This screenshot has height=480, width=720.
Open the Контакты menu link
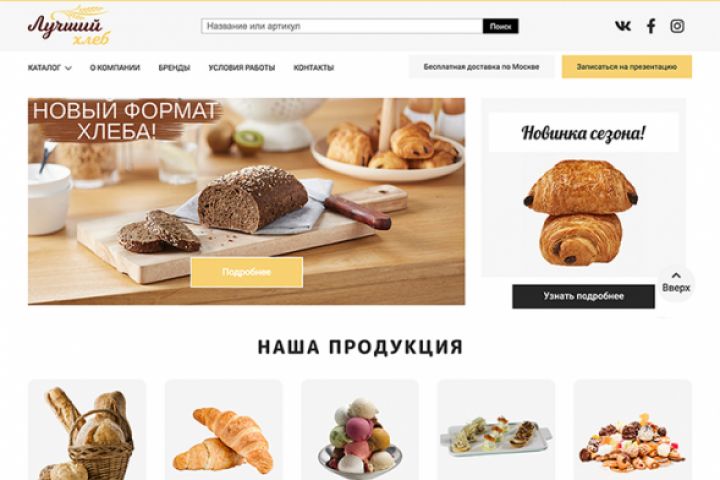point(314,68)
